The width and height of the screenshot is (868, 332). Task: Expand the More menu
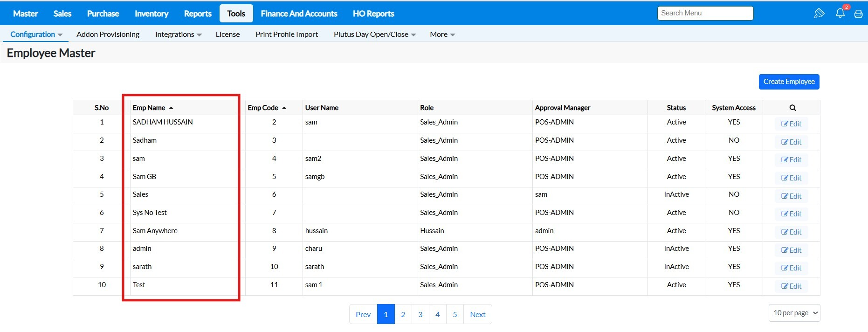[442, 35]
